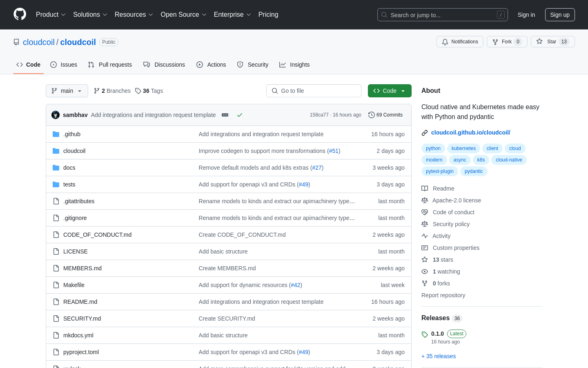
Task: Switch to the Issues tab
Action: point(64,65)
